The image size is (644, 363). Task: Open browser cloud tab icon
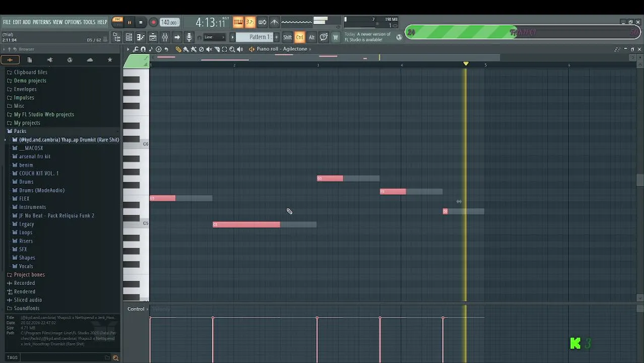[90, 59]
